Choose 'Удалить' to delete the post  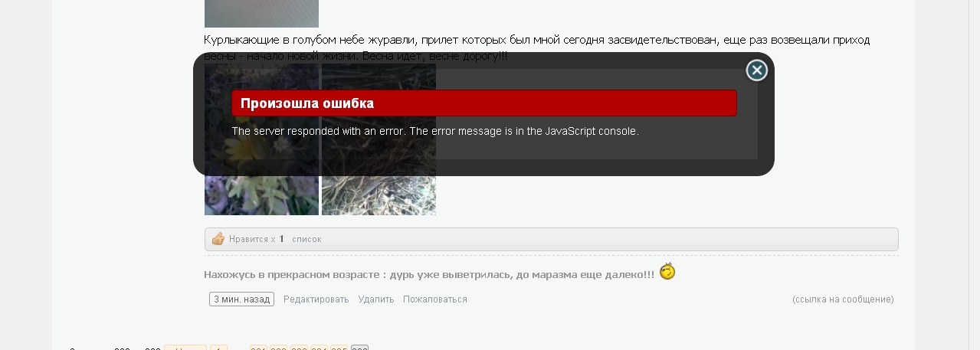(x=376, y=299)
